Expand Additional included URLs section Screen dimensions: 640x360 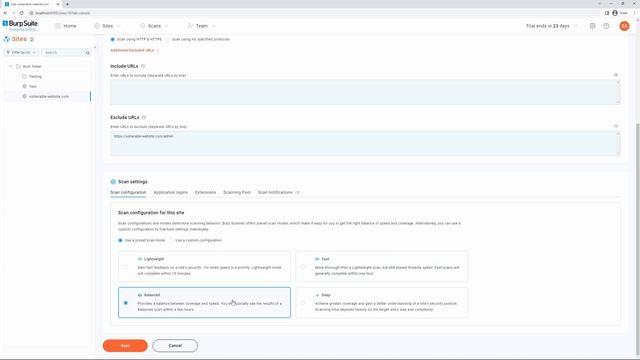(x=135, y=50)
